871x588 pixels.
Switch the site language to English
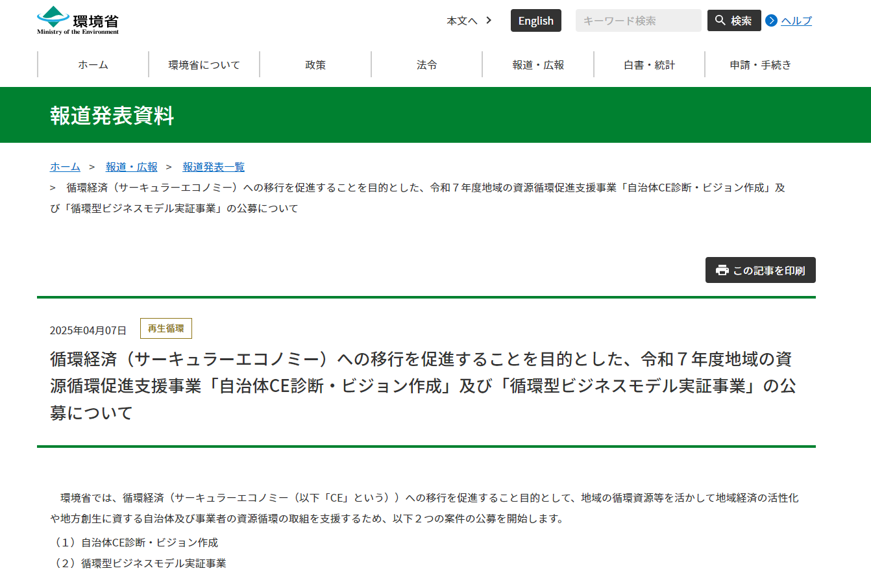(535, 21)
